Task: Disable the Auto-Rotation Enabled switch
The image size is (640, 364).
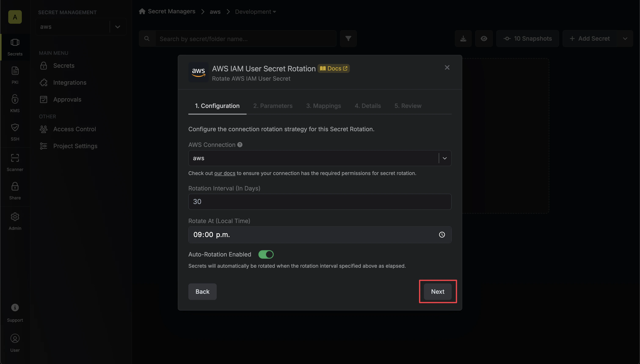Action: 266,255
